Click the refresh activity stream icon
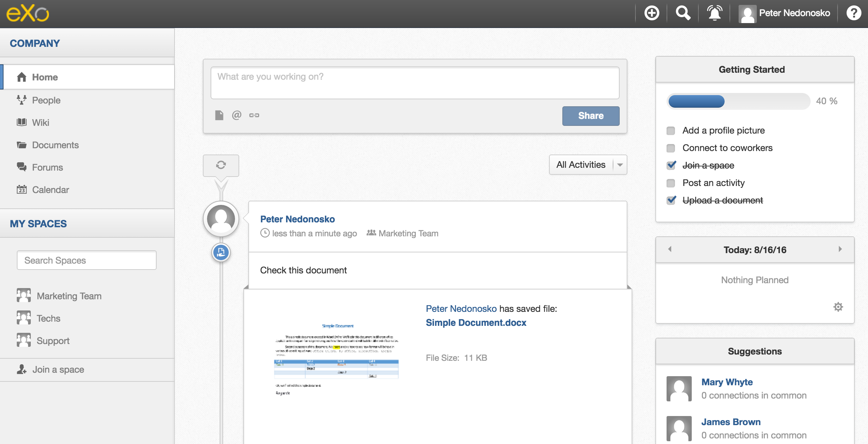The height and width of the screenshot is (444, 868). point(221,164)
